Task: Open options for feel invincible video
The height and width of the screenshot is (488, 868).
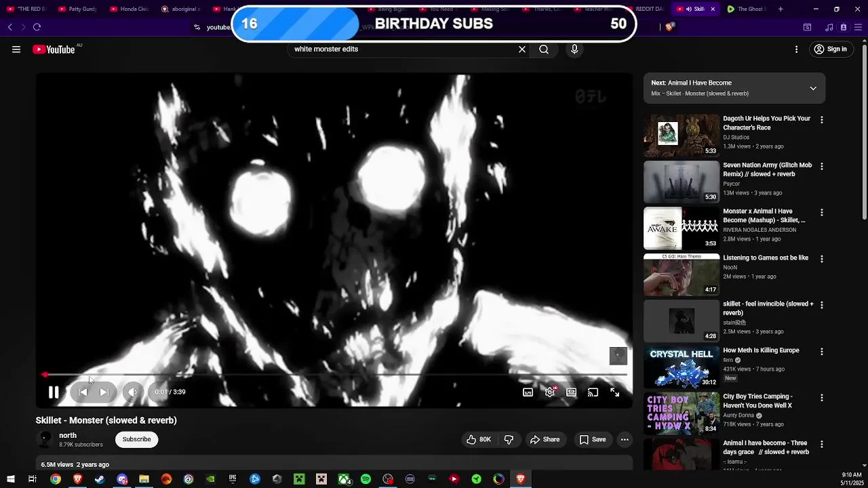Action: pos(822,305)
